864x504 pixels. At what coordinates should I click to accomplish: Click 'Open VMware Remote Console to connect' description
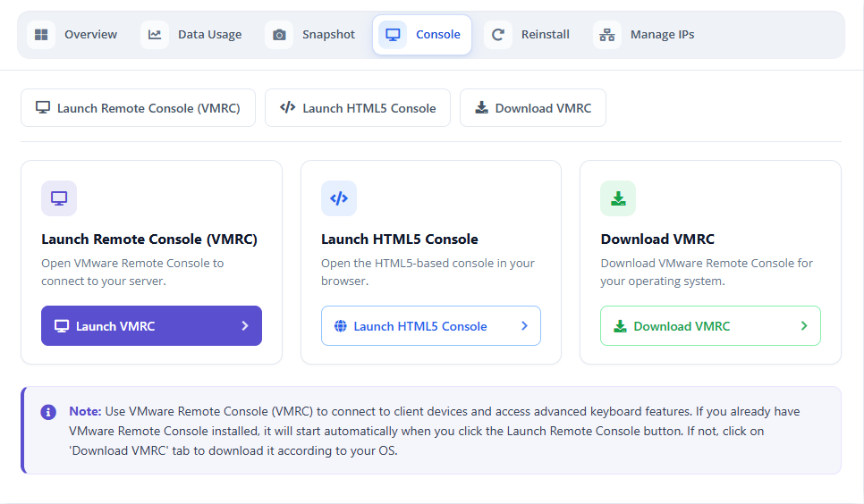pyautogui.click(x=132, y=272)
